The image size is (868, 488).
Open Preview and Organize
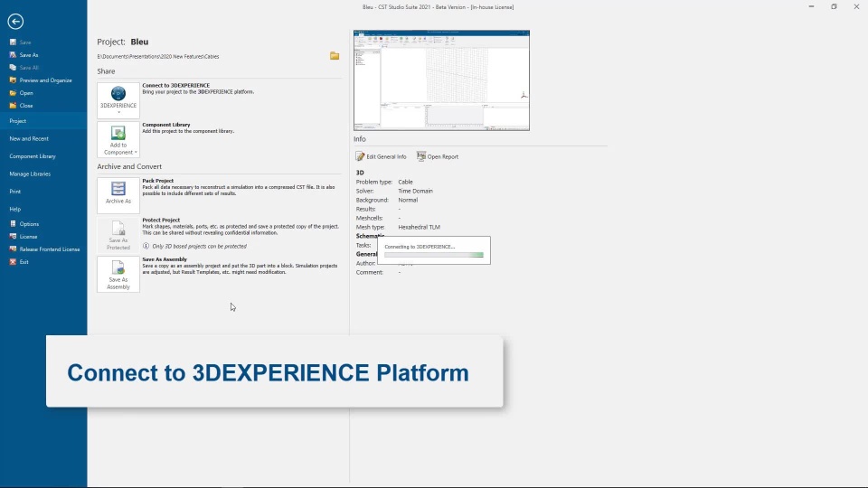tap(41, 80)
